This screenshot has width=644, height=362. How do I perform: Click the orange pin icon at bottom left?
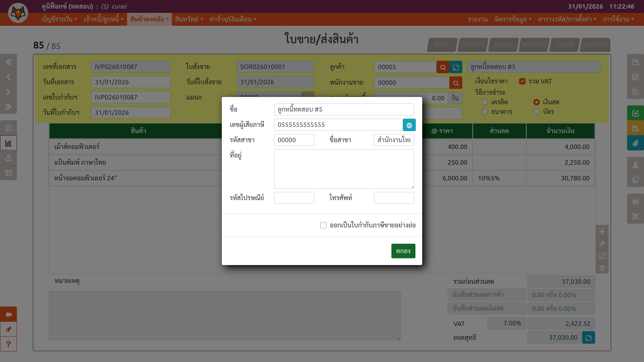tap(8, 329)
